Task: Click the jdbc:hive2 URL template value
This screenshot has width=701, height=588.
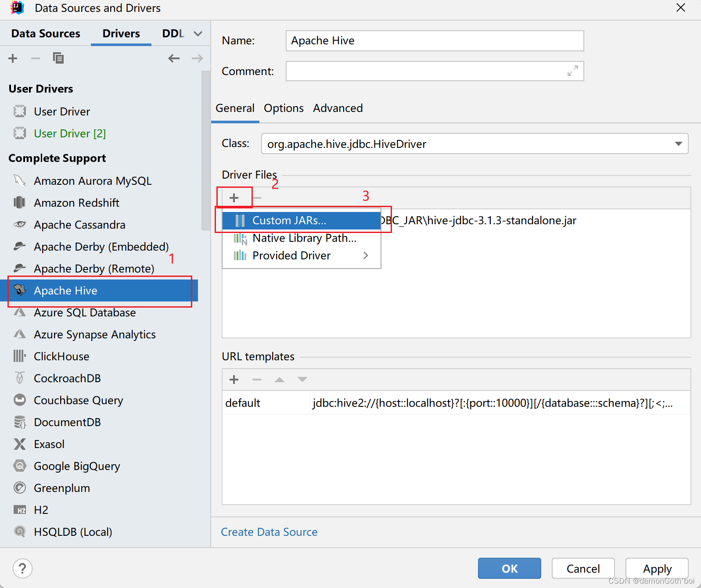Action: pyautogui.click(x=492, y=403)
